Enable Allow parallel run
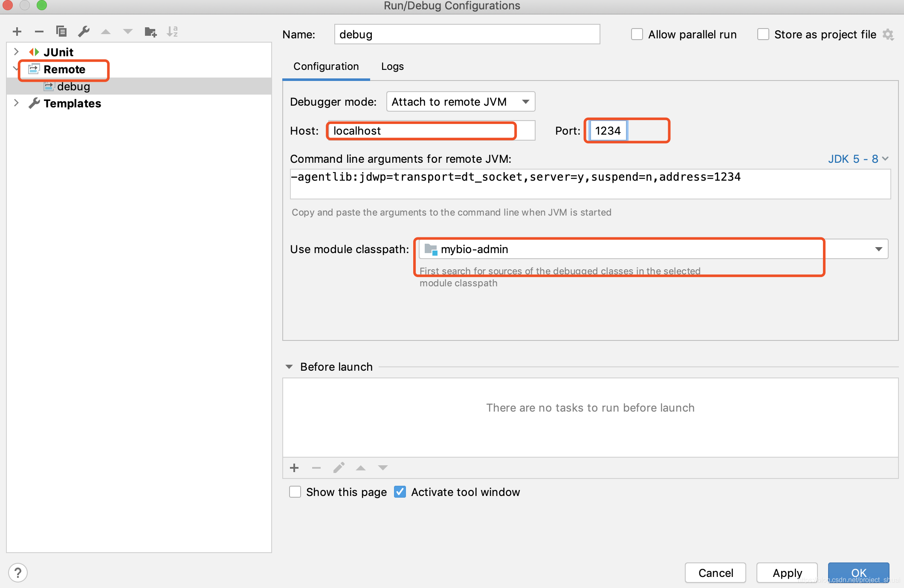 click(637, 34)
